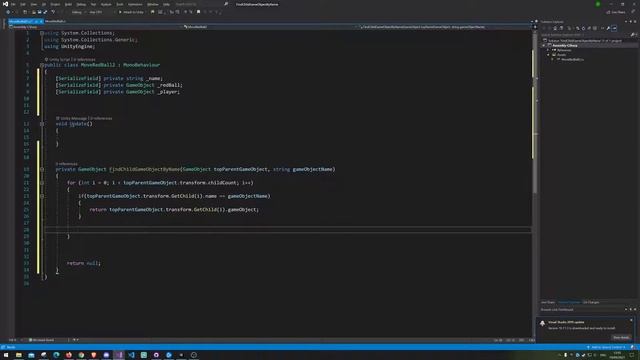Open the Windows Start menu
Screen dimensions: 640x360
coord(6,355)
